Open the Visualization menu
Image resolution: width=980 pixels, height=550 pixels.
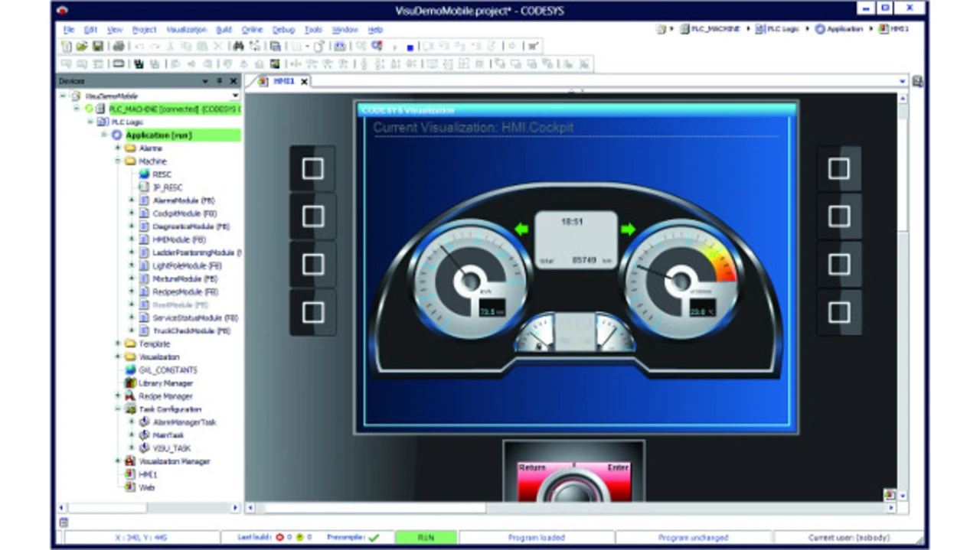[x=186, y=30]
